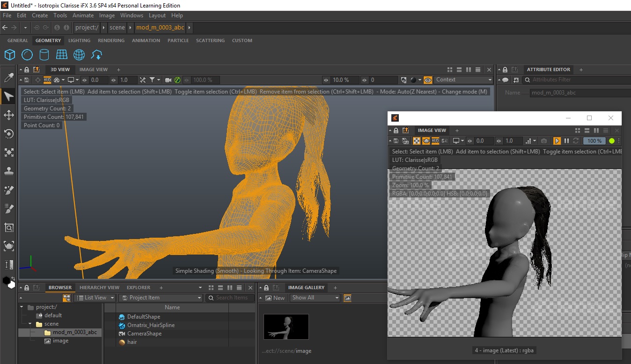The width and height of the screenshot is (631, 364).
Task: Toggle the orange eye visibility button
Action: [428, 80]
